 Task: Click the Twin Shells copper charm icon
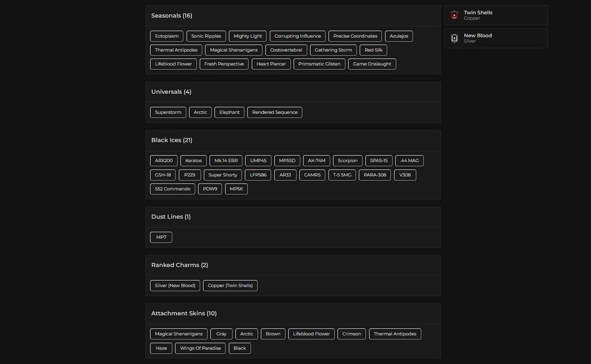455,15
